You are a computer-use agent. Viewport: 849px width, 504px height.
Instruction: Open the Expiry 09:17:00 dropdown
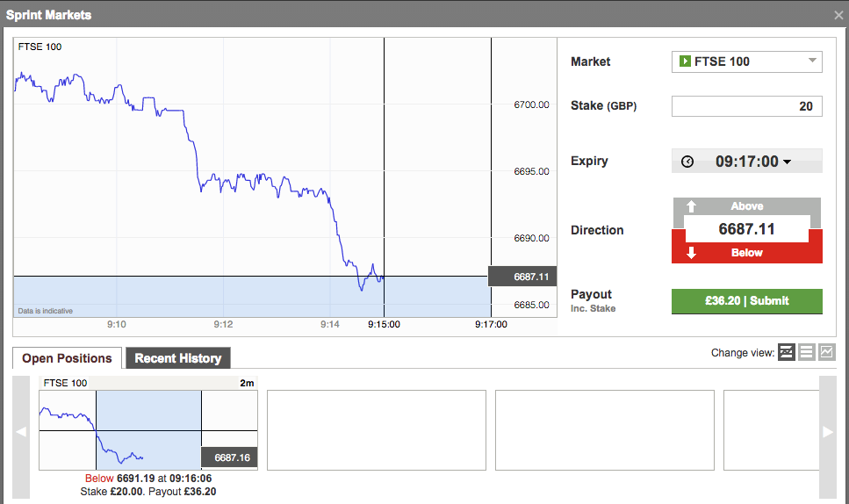coord(746,162)
